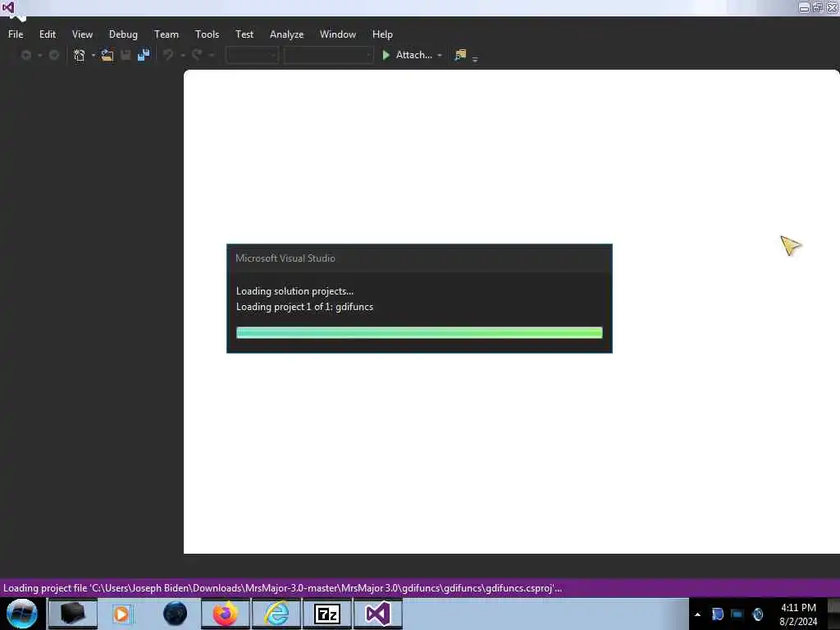Viewport: 840px width, 630px height.
Task: Click the Open File folder icon
Action: [x=107, y=55]
